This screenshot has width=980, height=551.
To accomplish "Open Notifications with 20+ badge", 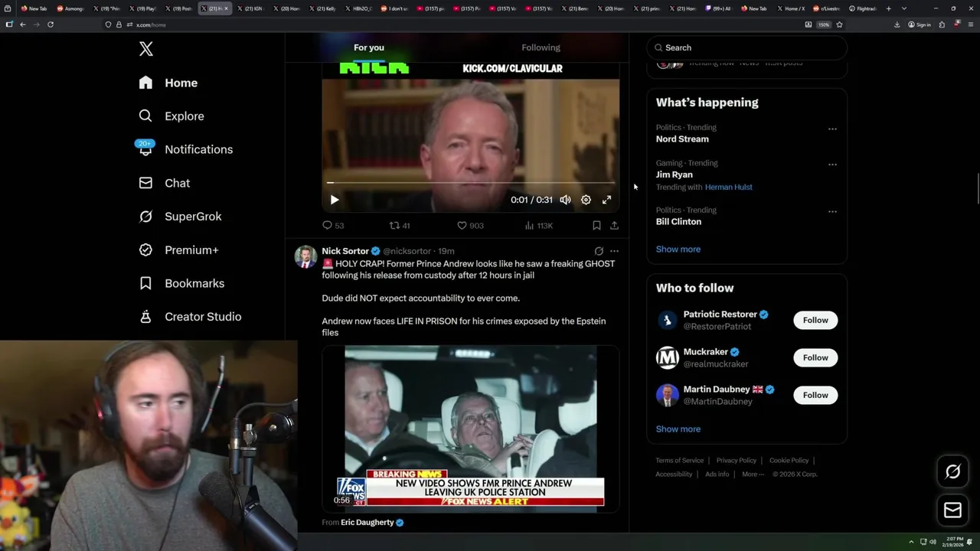I will tap(185, 149).
